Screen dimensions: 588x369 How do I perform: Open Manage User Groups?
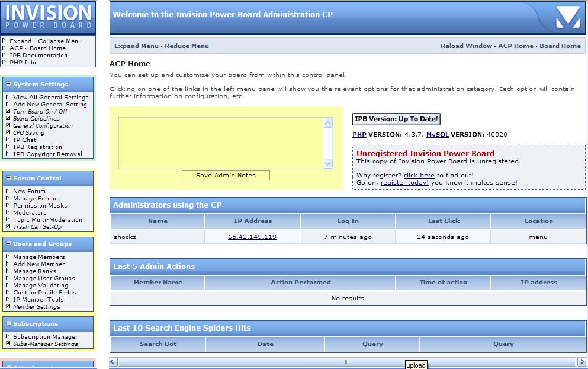pyautogui.click(x=44, y=279)
